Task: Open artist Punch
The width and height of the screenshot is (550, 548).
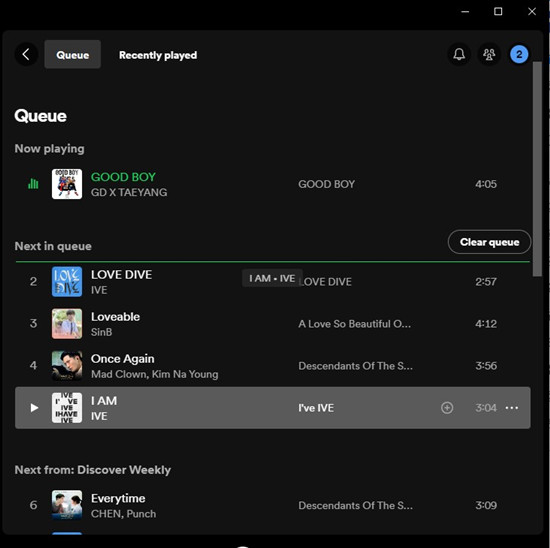Action: coord(141,514)
